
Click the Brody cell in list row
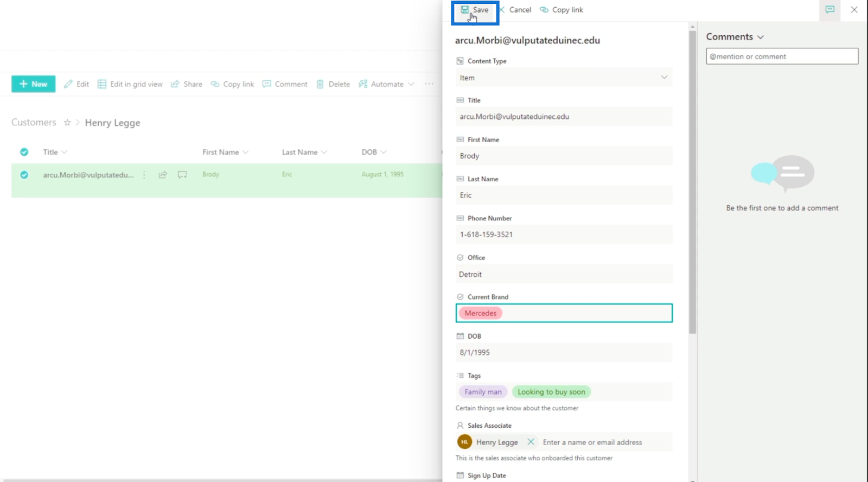pos(210,174)
